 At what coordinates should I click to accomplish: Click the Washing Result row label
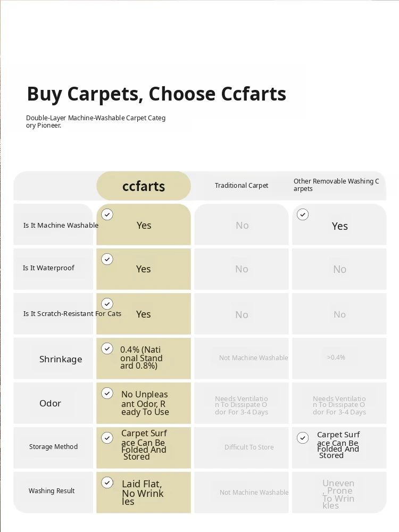52,491
